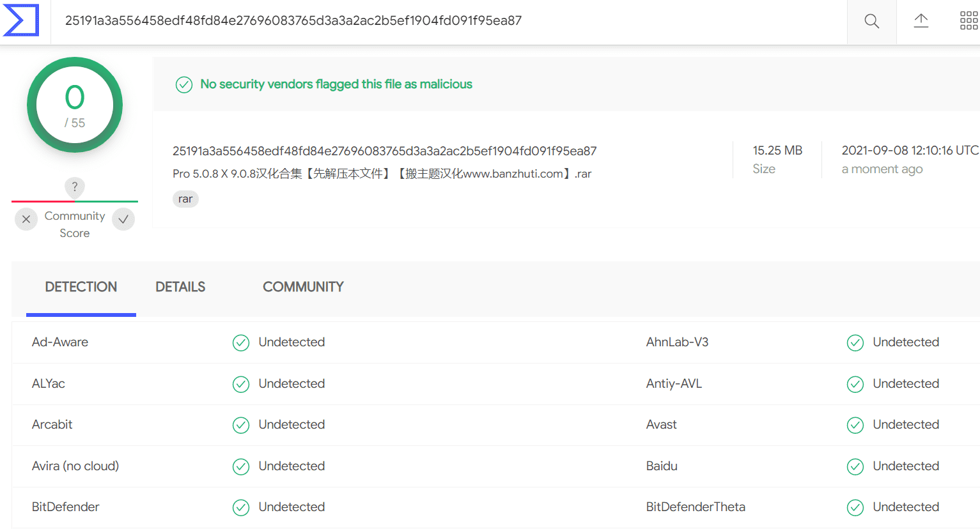Viewport: 980px width, 529px height.
Task: Select the rar file type tag
Action: [185, 199]
